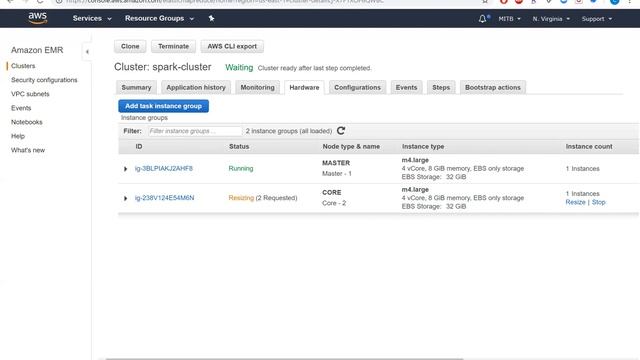
Task: Click the Terminate button
Action: point(173,47)
